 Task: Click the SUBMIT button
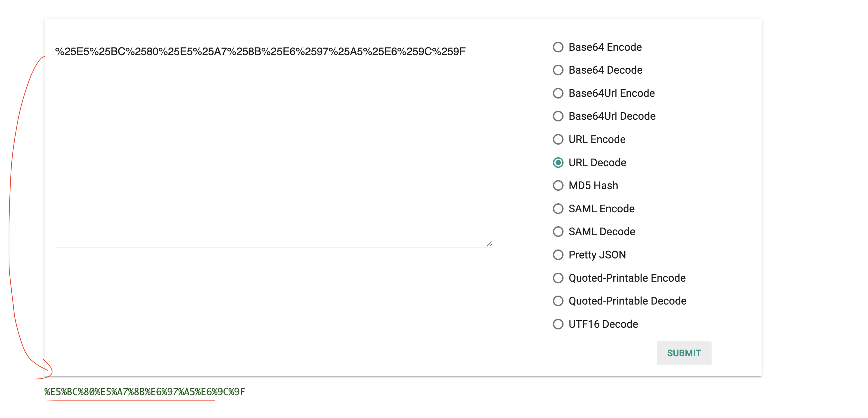tap(684, 353)
